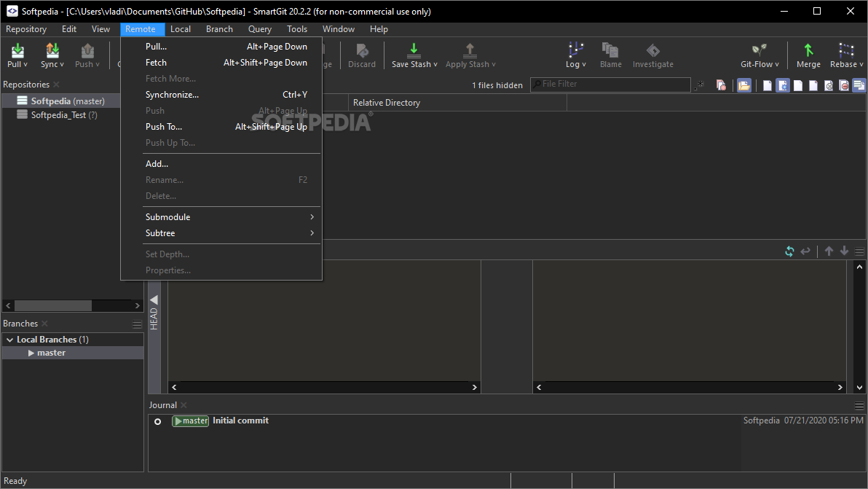Click the Relative Directory column header
The image size is (868, 489).
(x=457, y=103)
